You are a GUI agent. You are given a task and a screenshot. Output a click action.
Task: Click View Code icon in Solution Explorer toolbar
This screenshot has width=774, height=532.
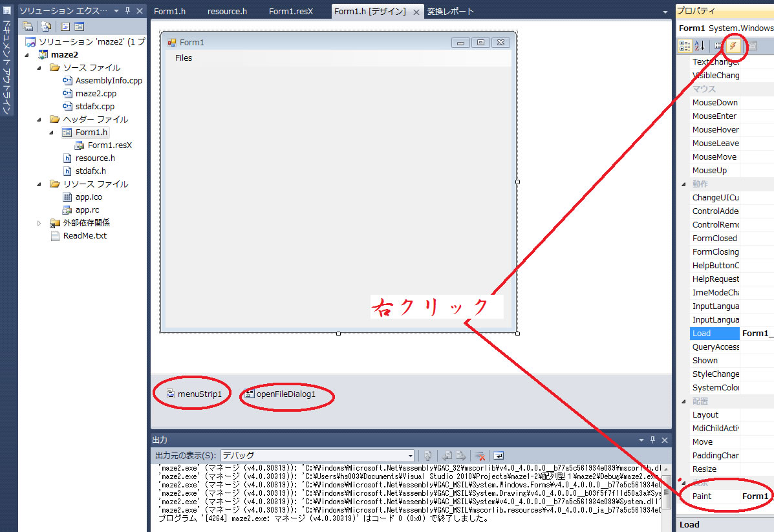pos(65,27)
